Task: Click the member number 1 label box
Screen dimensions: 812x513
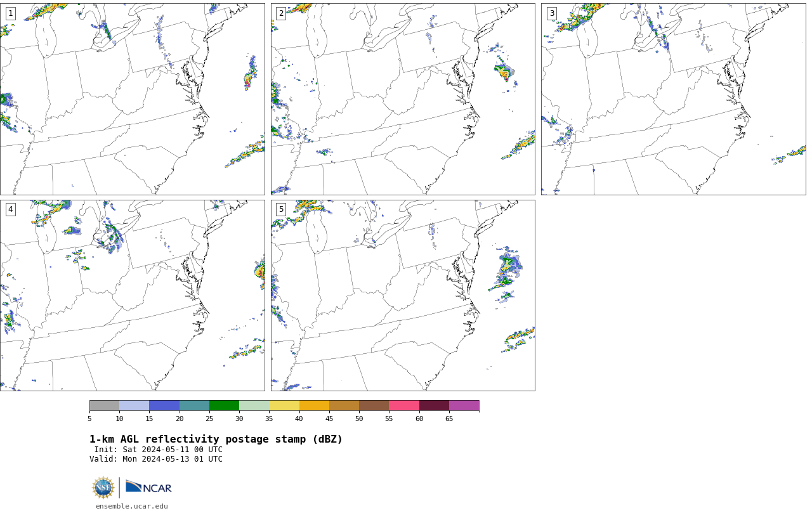Action: tap(10, 13)
